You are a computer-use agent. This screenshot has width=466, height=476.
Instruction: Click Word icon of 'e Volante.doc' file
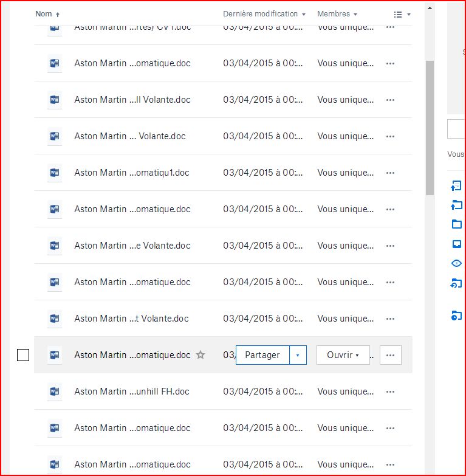pos(55,245)
